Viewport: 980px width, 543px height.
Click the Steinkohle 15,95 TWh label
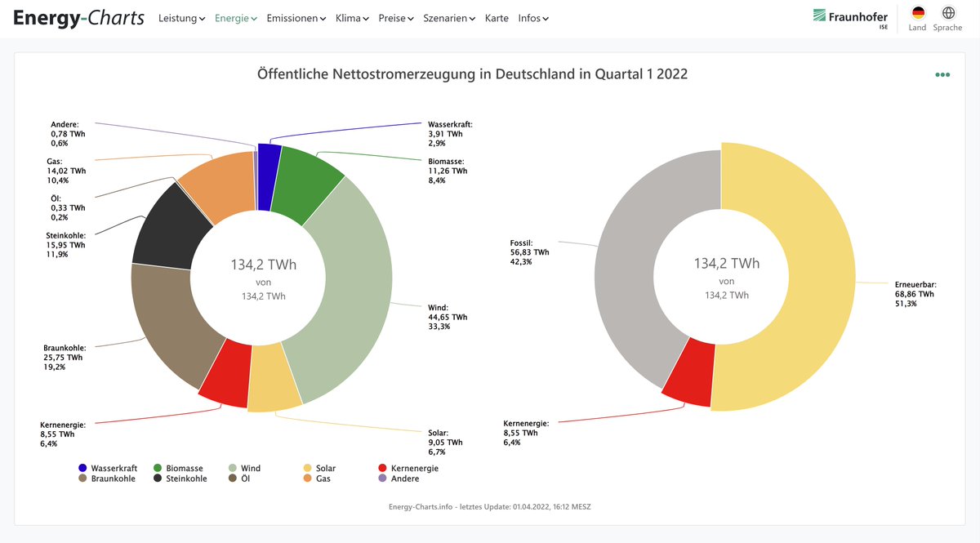click(x=66, y=245)
